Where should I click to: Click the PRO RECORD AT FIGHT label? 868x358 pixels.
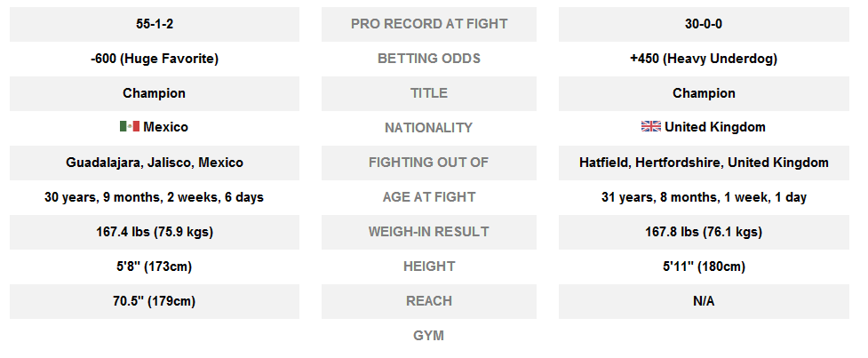pos(429,24)
